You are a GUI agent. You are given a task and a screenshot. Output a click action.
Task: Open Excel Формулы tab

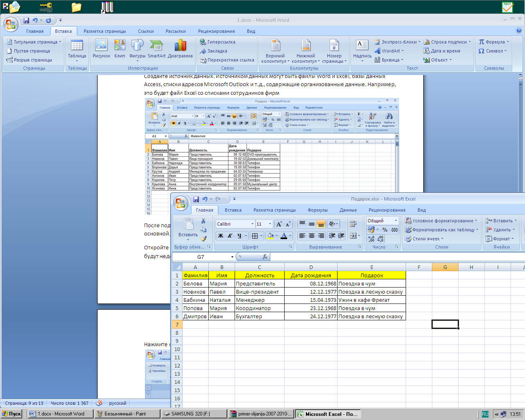pos(317,210)
